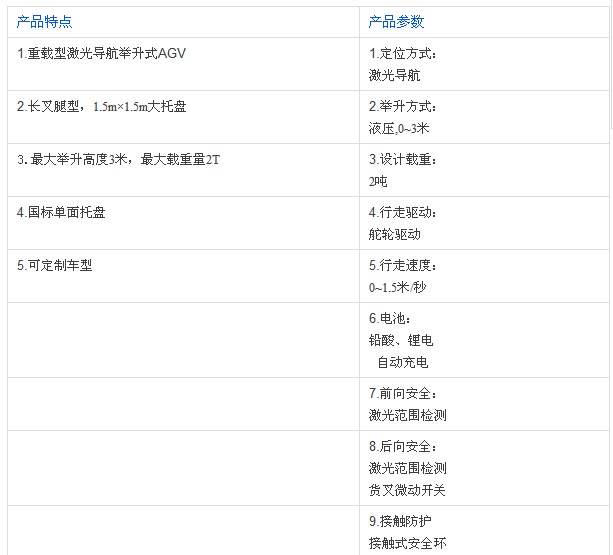This screenshot has width=613, height=555.
Task: Select the 舵轮驱动 drive value
Action: (x=394, y=234)
